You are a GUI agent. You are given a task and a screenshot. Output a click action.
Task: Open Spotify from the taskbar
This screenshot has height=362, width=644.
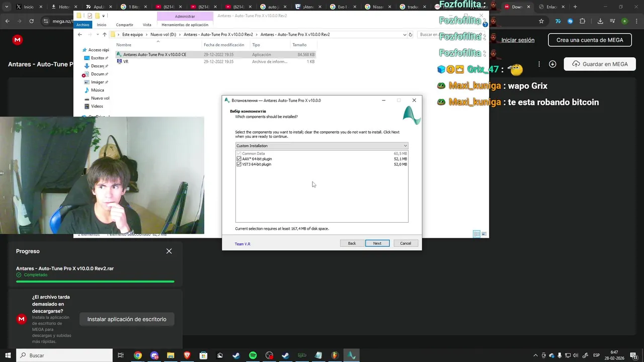(x=253, y=355)
